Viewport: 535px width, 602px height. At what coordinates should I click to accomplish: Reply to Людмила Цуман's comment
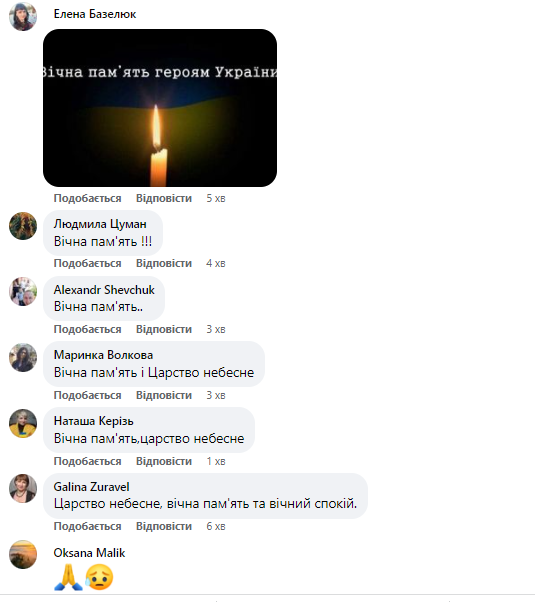click(x=164, y=263)
